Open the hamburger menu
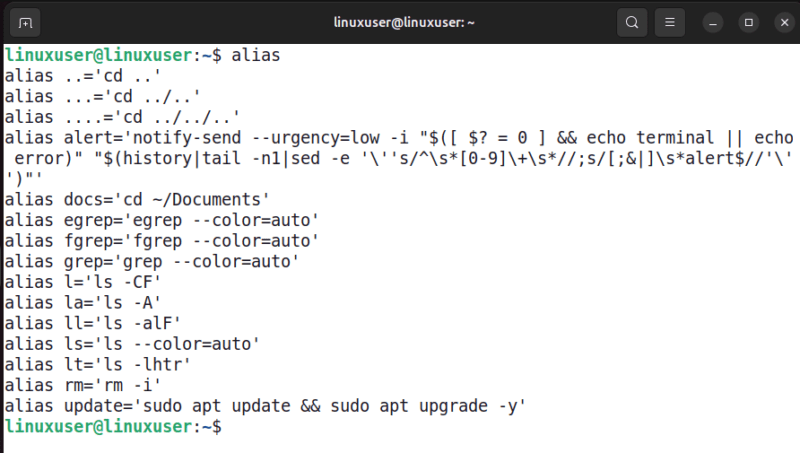 (x=671, y=21)
